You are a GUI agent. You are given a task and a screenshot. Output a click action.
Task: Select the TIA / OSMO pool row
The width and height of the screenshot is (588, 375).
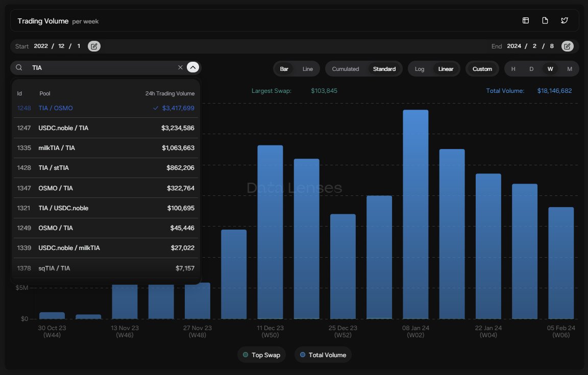106,108
